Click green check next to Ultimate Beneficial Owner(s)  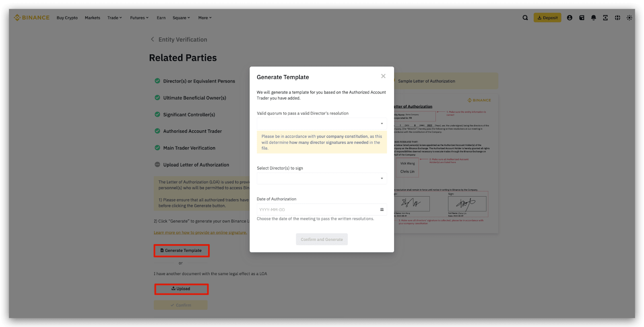(x=157, y=98)
